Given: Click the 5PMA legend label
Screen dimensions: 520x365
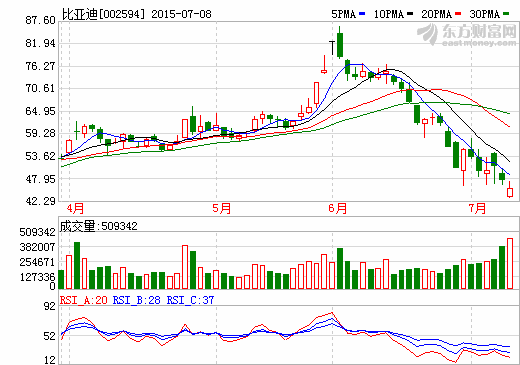Looking at the screenshot, I should 343,14.
